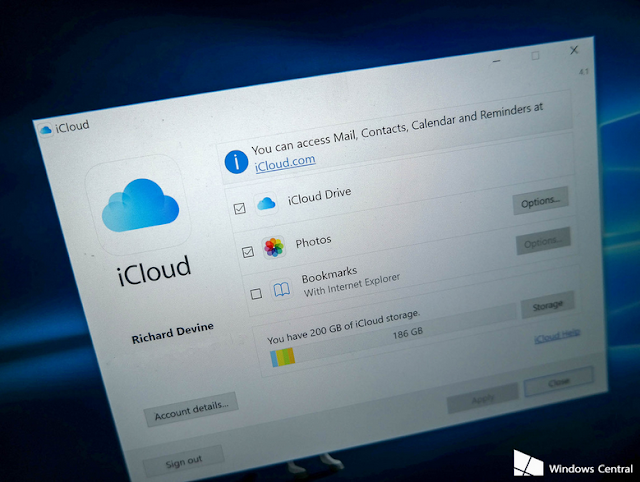
Task: Click the Bookmarks book icon
Action: [x=282, y=290]
